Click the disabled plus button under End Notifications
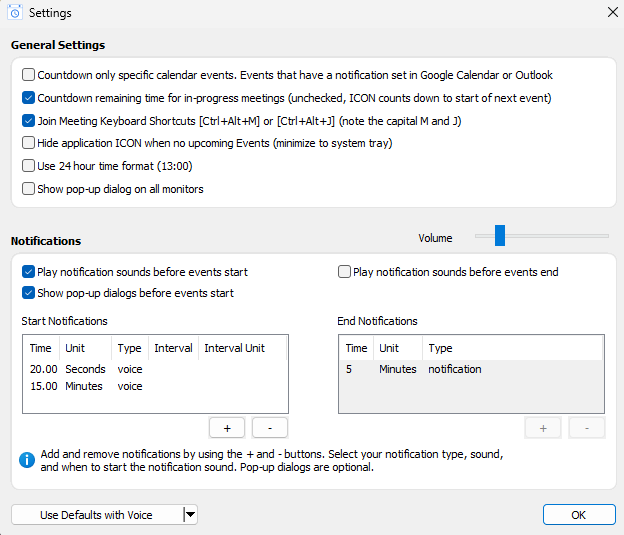The width and height of the screenshot is (624, 535). point(543,428)
